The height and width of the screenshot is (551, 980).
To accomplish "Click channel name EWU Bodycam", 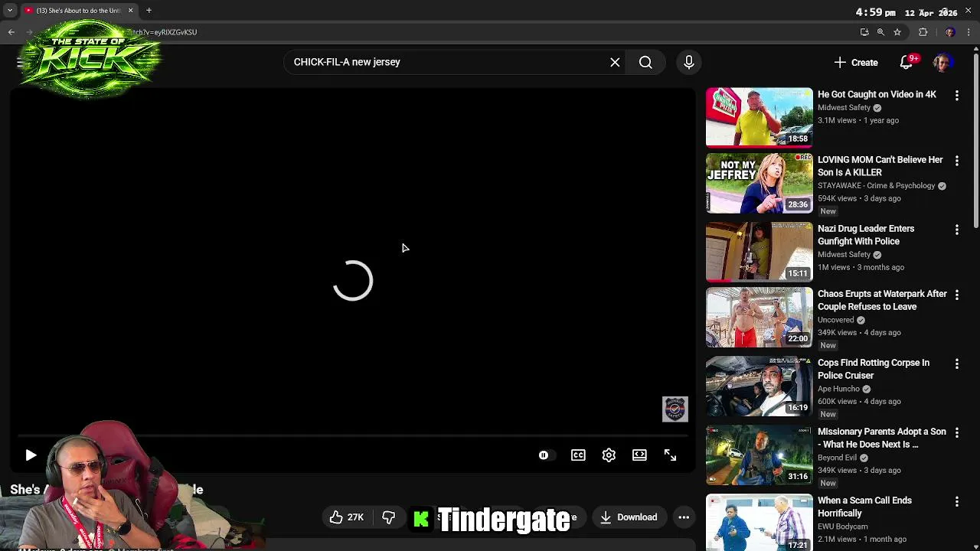I will [x=842, y=527].
